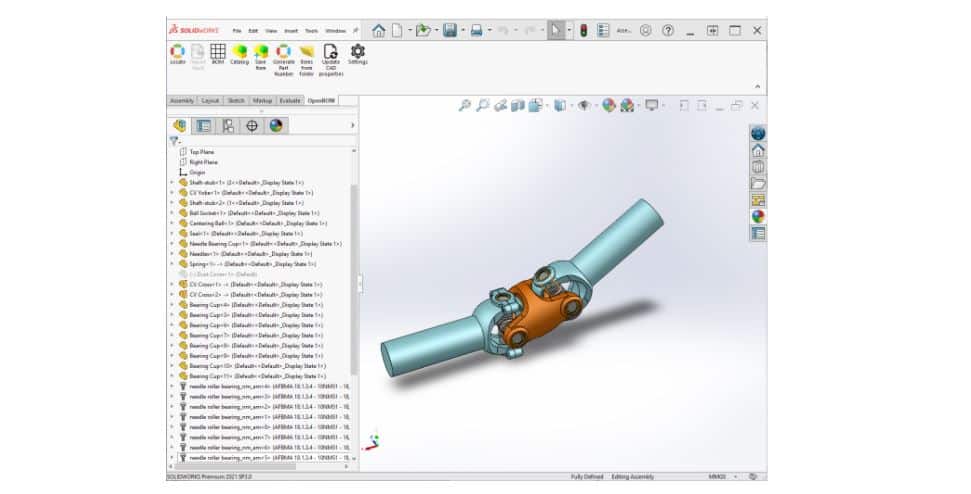Switch to the Evaluate tab
Screen dimensions: 971x494
tap(290, 100)
